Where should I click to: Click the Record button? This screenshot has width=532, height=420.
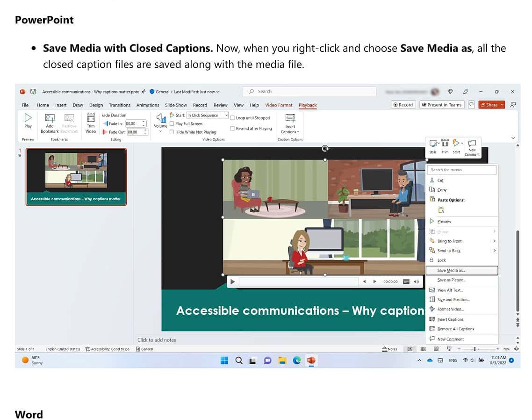[x=403, y=105]
